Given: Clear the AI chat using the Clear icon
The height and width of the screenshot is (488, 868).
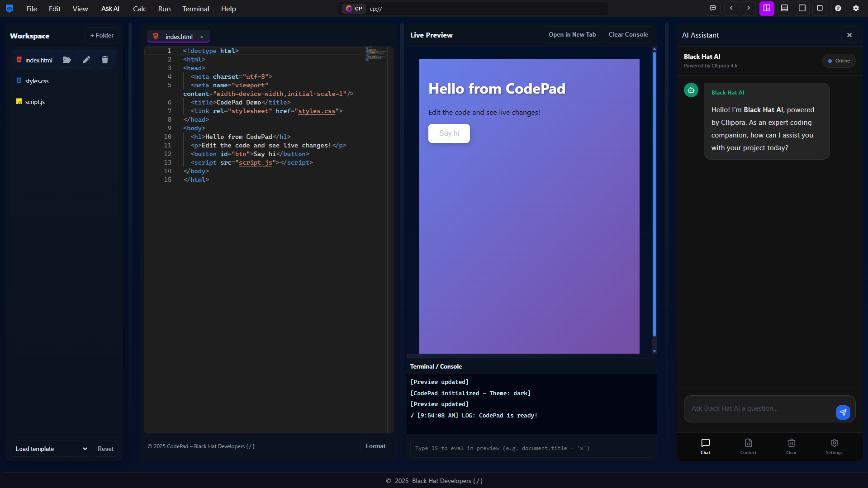Looking at the screenshot, I should click(x=791, y=446).
